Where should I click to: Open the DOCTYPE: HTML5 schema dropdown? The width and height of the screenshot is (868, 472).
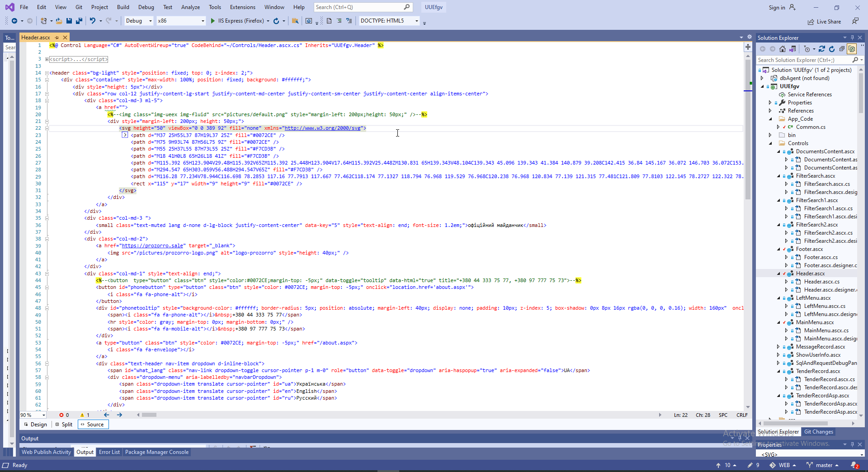(389, 21)
